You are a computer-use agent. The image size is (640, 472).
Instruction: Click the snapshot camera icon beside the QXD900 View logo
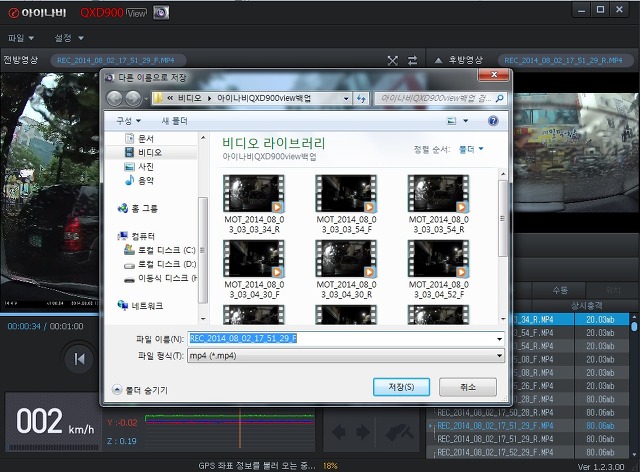pyautogui.click(x=161, y=13)
